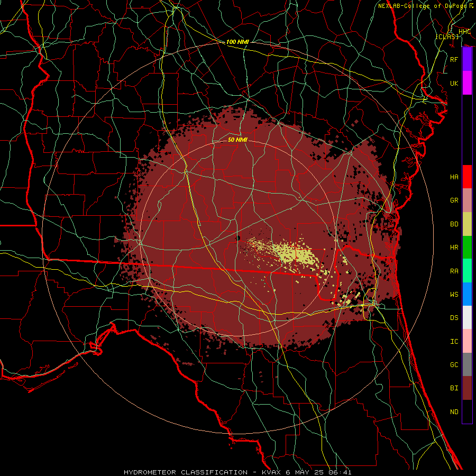Click the BI dark red legend swatch
The image size is (476, 476).
coord(467,388)
